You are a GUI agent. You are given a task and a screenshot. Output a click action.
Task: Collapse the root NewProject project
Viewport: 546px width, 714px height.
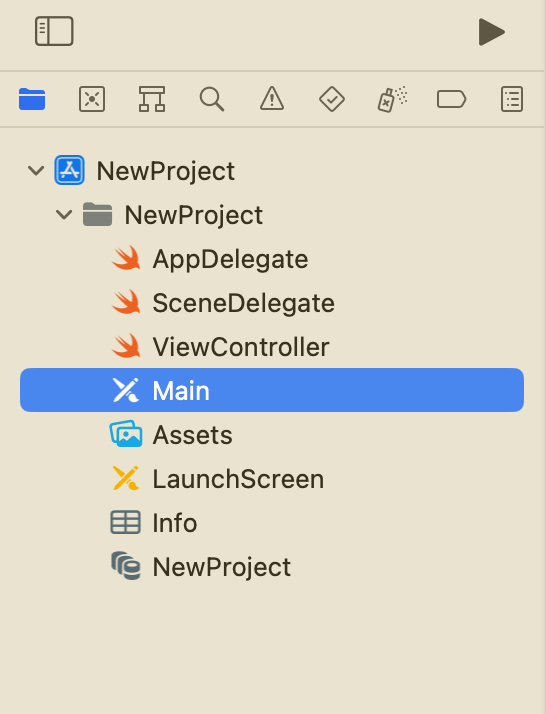coord(36,171)
